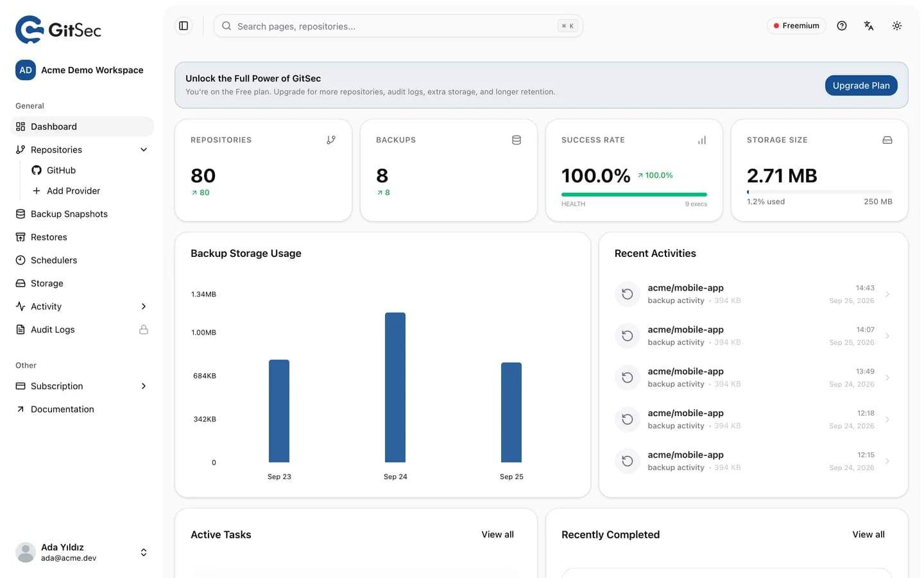Click the Freemium plan badge
This screenshot has height=578, width=924.
click(796, 26)
